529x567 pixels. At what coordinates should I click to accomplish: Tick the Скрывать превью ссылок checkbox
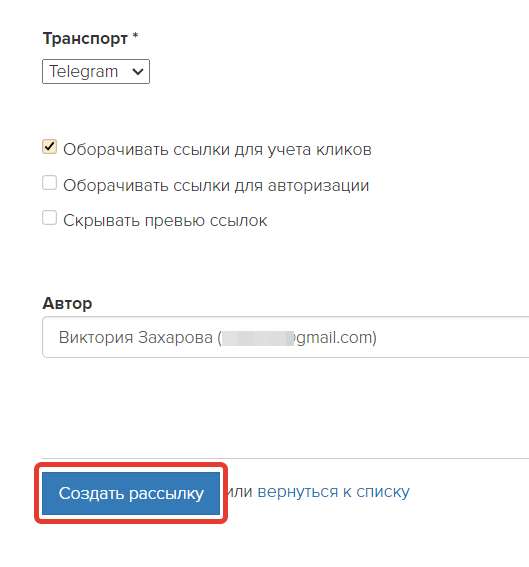click(50, 218)
